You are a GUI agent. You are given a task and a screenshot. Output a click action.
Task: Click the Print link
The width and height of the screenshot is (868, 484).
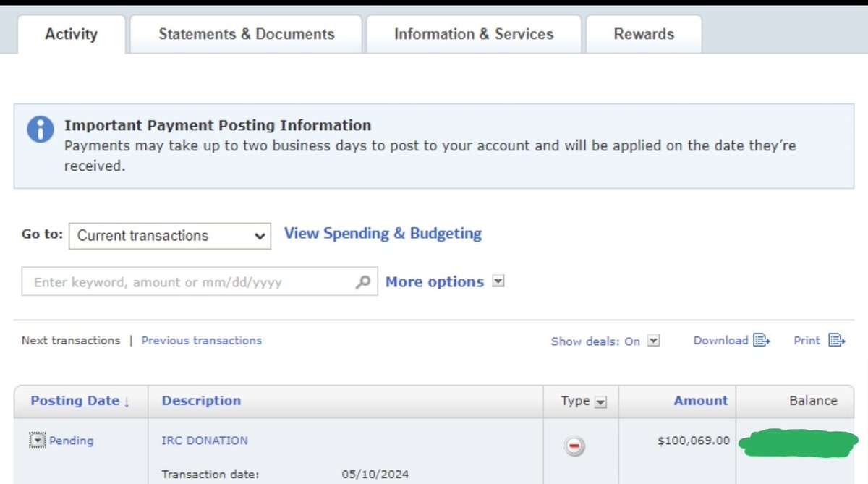tap(807, 340)
